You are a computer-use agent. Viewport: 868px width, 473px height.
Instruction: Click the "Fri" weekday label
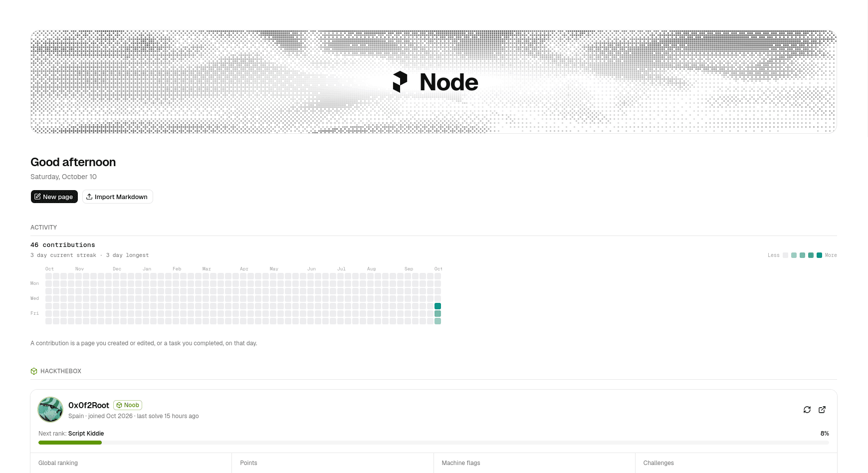(x=34, y=313)
